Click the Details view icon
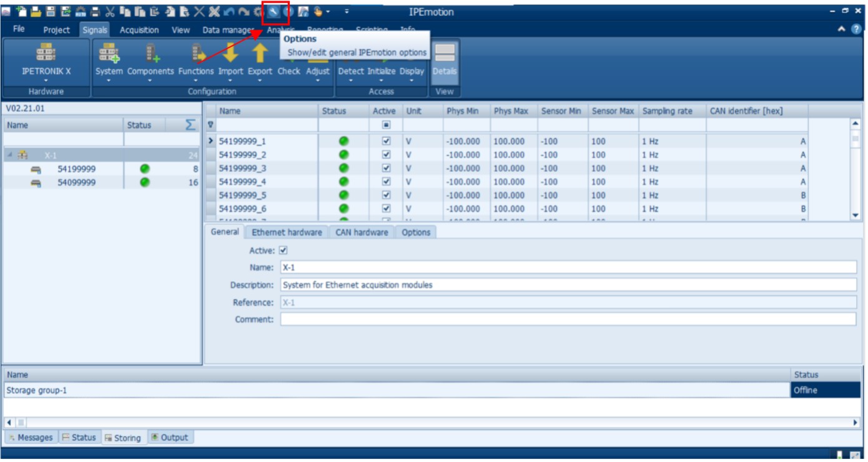Screen dimensions: 868x462 coord(445,54)
